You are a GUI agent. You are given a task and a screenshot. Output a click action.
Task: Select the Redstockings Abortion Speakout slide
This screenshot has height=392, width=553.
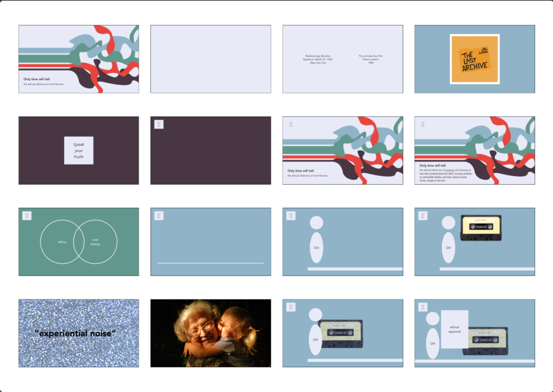point(342,59)
